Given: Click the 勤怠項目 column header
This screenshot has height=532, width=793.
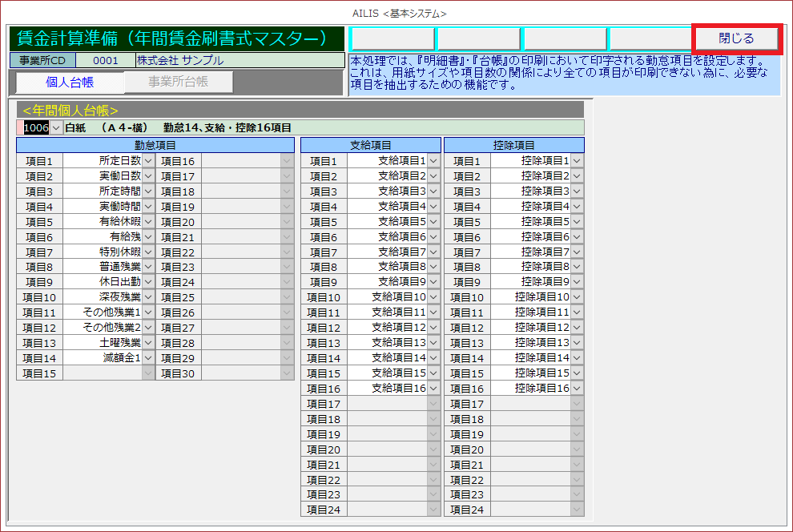Looking at the screenshot, I should point(155,145).
